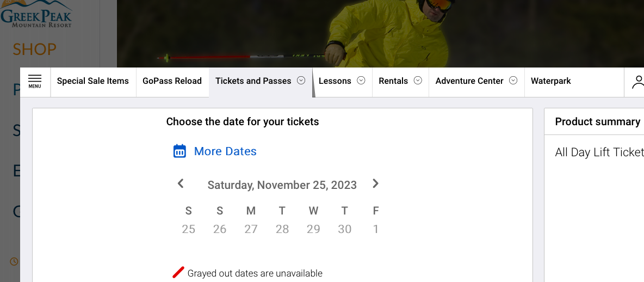The image size is (644, 282).
Task: Select Monday the 27th date
Action: 251,229
